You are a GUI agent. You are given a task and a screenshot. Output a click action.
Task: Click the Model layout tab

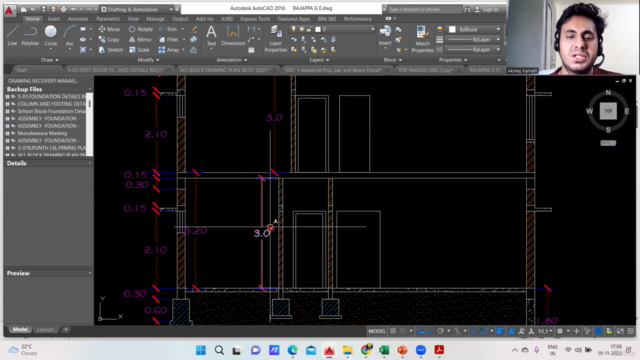pyautogui.click(x=20, y=329)
